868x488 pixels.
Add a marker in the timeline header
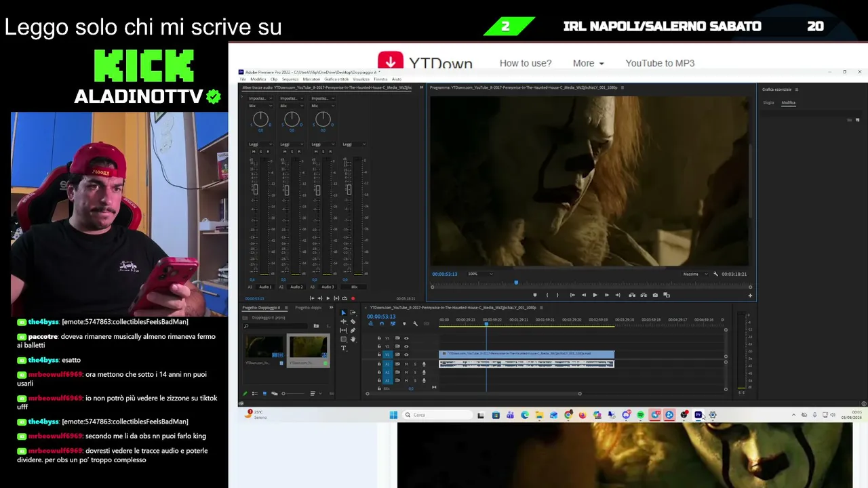404,323
